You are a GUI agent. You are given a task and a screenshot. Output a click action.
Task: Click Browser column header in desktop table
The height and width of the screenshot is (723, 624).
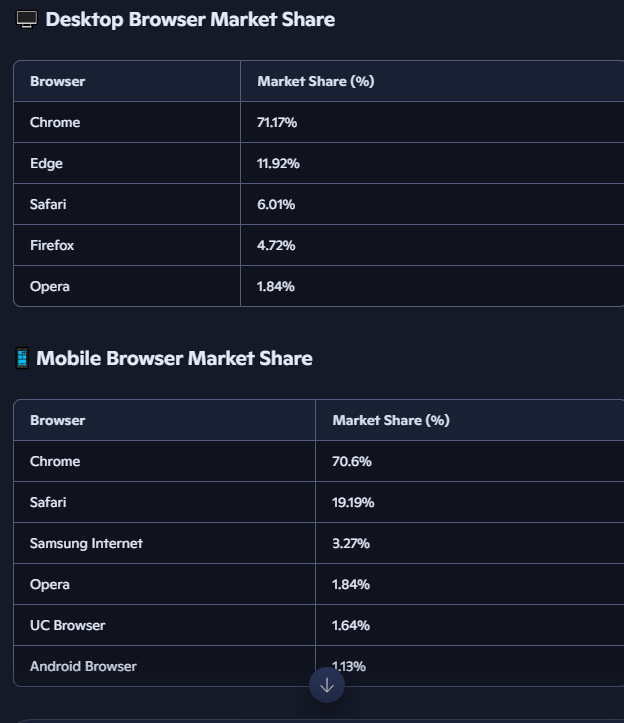point(58,81)
